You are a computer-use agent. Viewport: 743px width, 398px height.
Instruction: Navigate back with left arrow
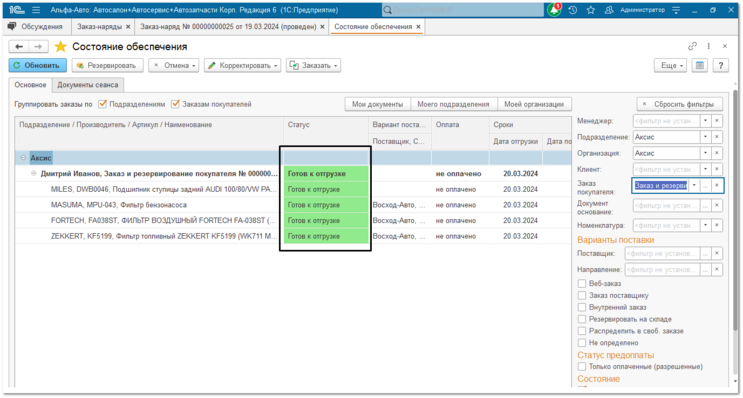[x=19, y=46]
